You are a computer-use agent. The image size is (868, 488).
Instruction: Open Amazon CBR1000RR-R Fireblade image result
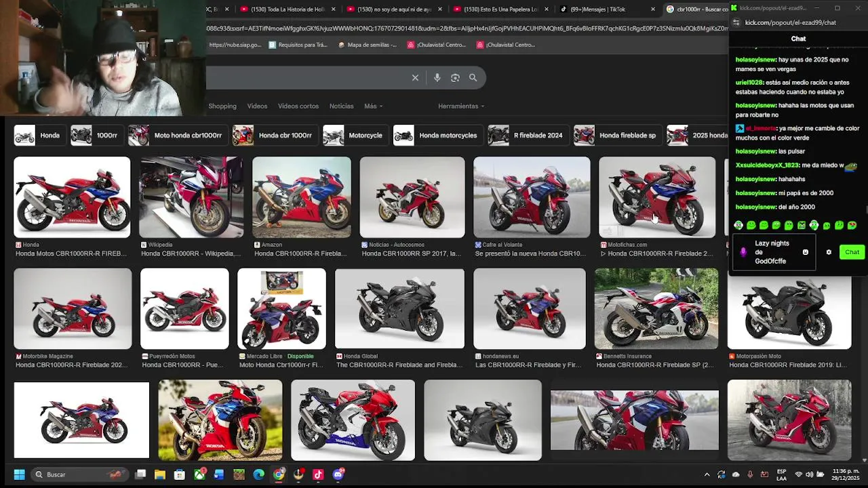click(302, 197)
